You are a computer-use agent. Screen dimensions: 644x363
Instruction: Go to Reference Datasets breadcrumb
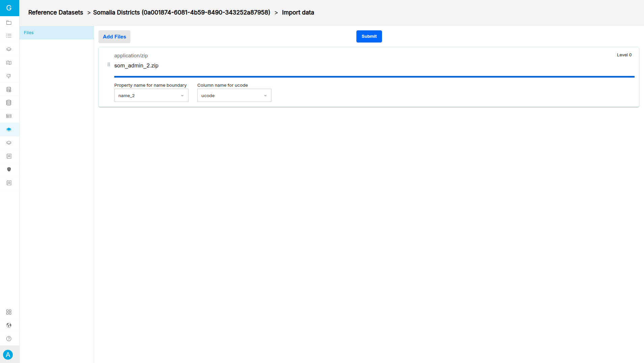(x=56, y=12)
